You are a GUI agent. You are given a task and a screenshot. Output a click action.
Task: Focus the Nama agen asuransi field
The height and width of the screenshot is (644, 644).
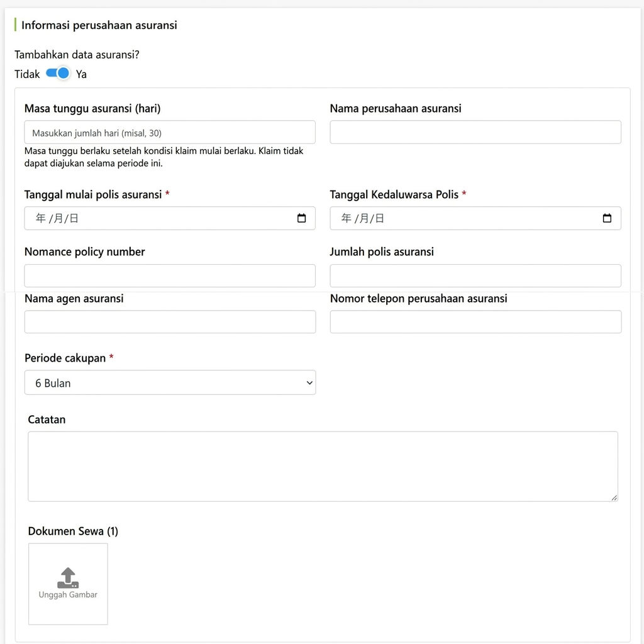(170, 321)
